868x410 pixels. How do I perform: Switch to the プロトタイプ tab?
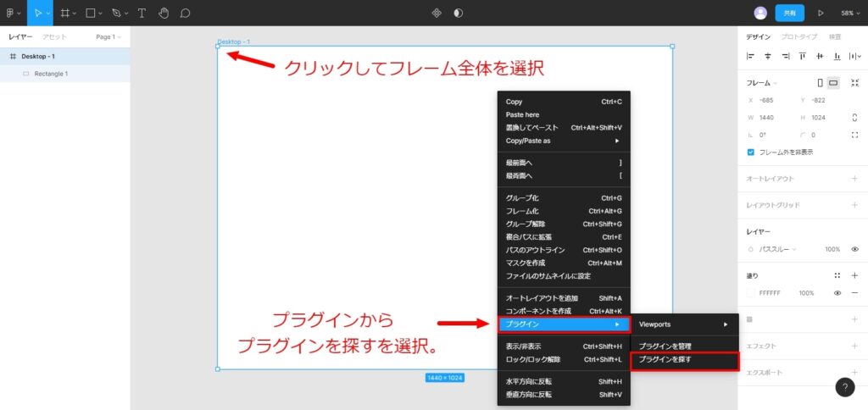798,37
